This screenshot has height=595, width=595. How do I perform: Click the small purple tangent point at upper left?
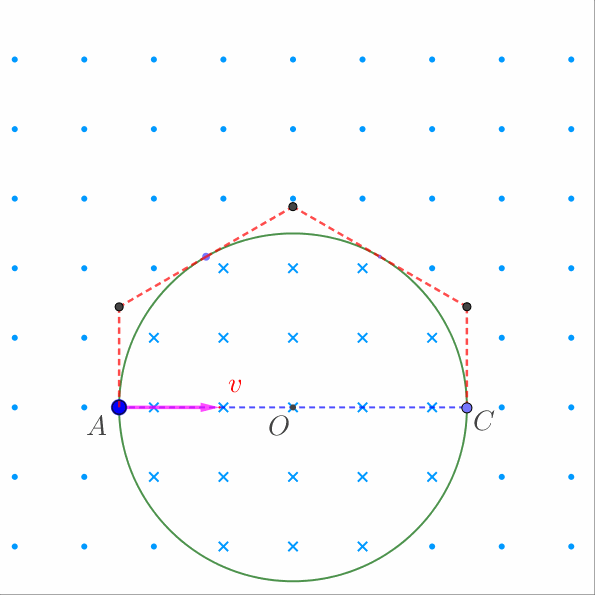point(206,257)
